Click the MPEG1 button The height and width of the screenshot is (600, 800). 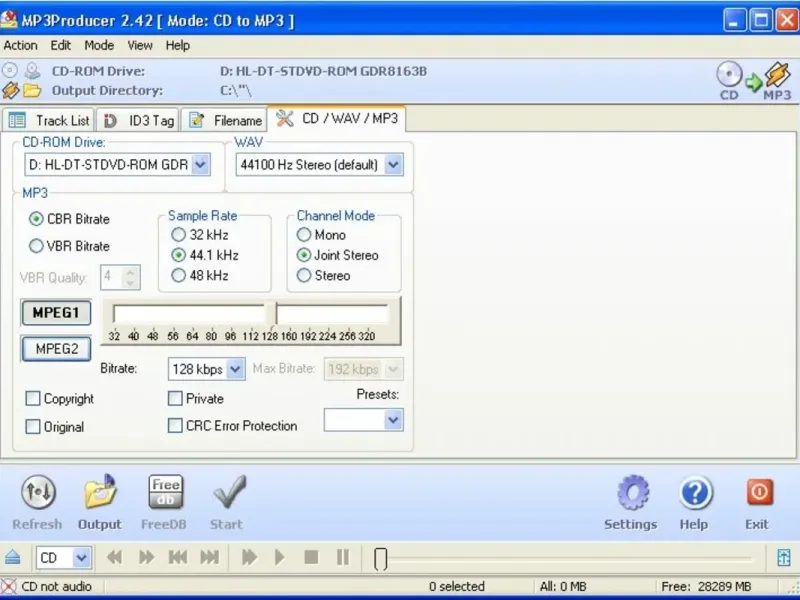pyautogui.click(x=56, y=313)
